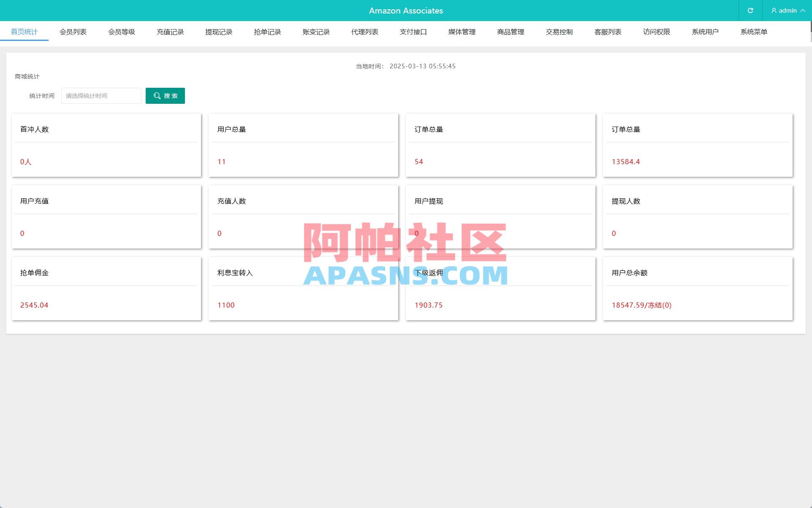Image resolution: width=812 pixels, height=508 pixels.
Task: Switch to the 会员列表 tab
Action: [73, 32]
